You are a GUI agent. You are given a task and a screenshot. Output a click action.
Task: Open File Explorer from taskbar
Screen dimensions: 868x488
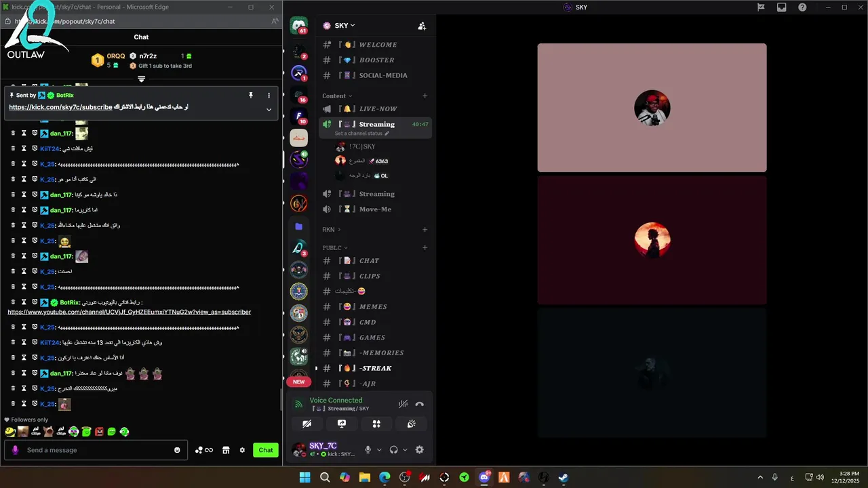point(365,477)
